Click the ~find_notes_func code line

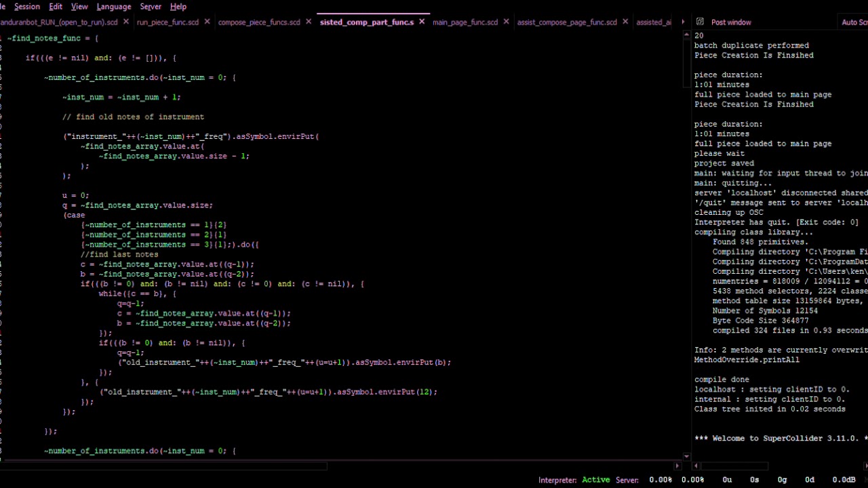pyautogui.click(x=53, y=38)
